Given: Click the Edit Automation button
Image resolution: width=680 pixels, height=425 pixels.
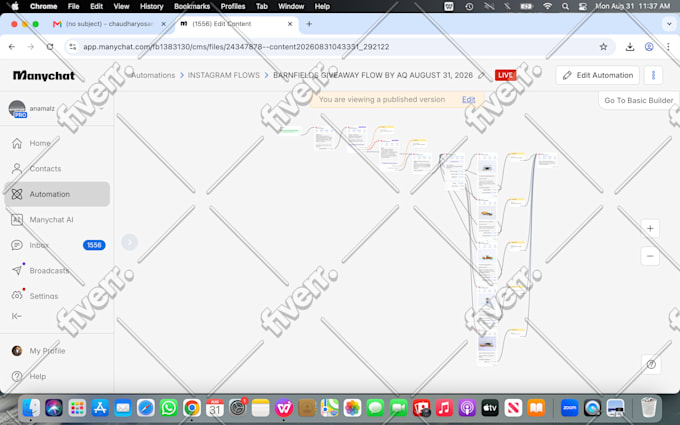Looking at the screenshot, I should (x=598, y=75).
